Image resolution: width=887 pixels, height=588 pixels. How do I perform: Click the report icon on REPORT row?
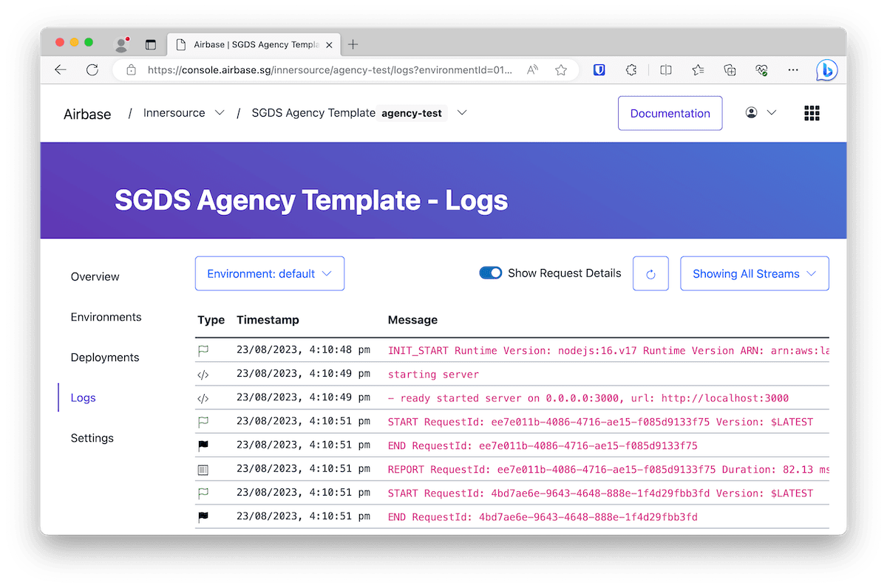[203, 469]
